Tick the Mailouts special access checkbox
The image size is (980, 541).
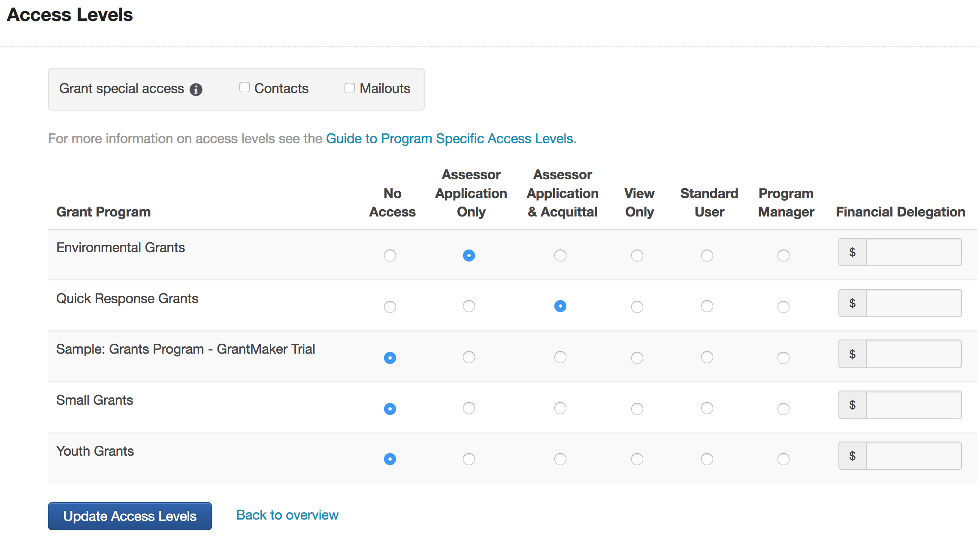click(x=350, y=88)
